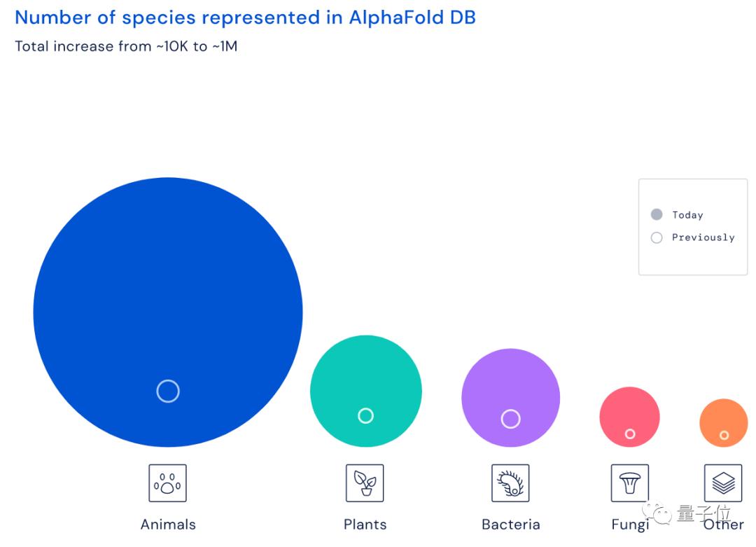756x547 pixels.
Task: Click the small ring inside Animals bubble
Action: pos(168,391)
